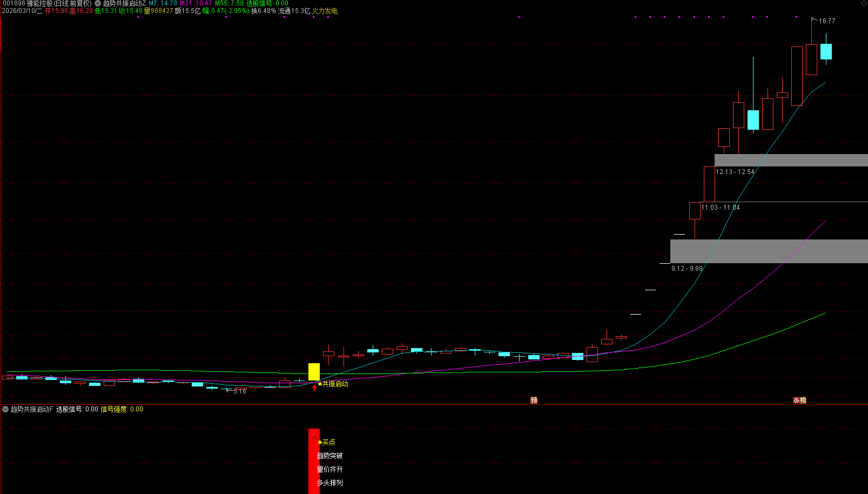The width and height of the screenshot is (868, 494).
Task: Expand the 趋势共振启动F sub-chart dropdown arrow
Action: (5, 409)
